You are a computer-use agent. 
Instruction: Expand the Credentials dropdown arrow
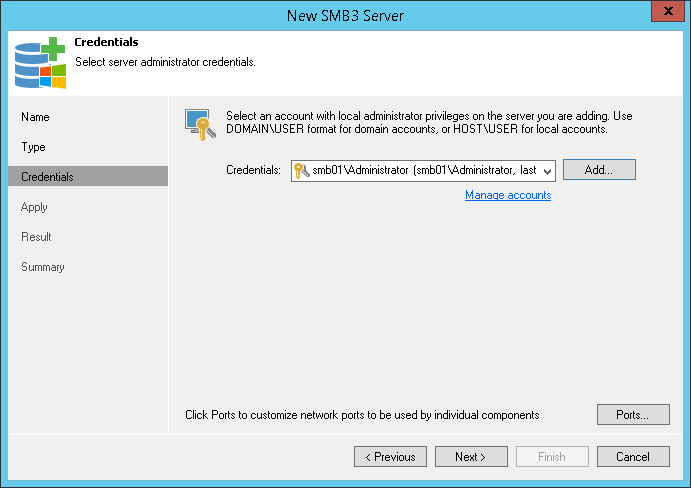pos(547,171)
